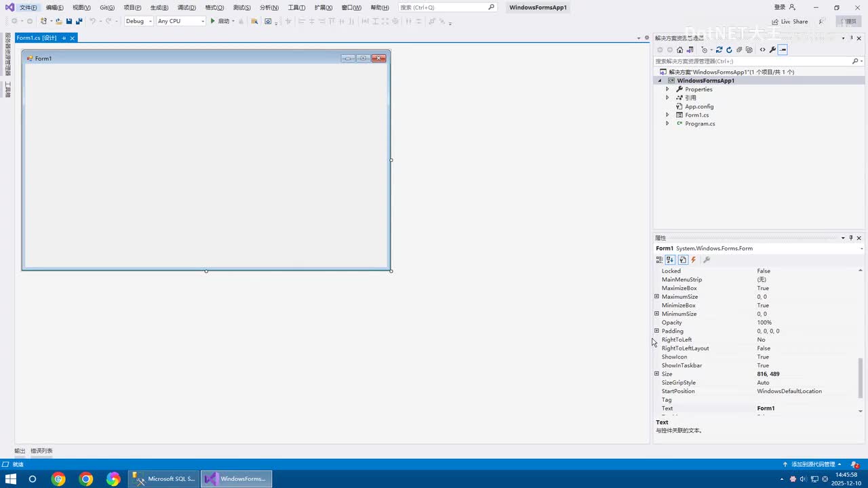The width and height of the screenshot is (868, 488).
Task: Expand the MinimumSize property
Action: click(x=656, y=314)
